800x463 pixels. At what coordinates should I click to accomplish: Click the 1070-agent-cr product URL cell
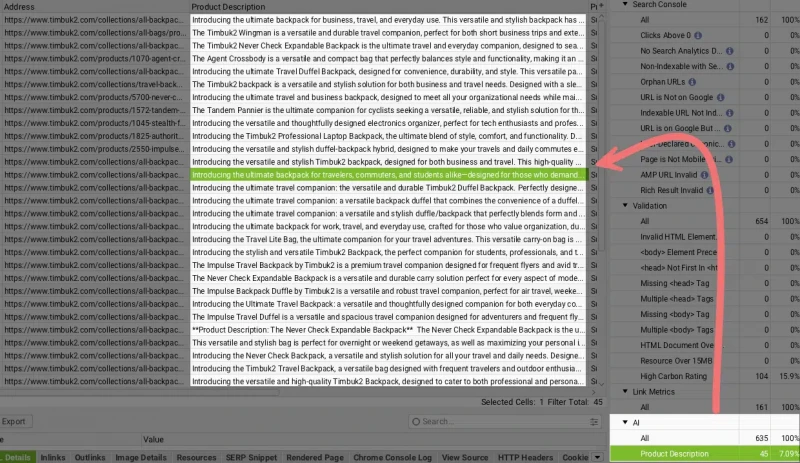(94, 59)
